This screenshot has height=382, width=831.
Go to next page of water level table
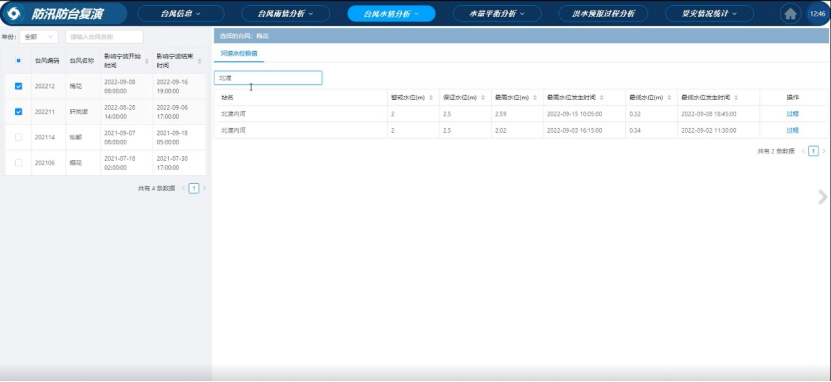click(824, 151)
